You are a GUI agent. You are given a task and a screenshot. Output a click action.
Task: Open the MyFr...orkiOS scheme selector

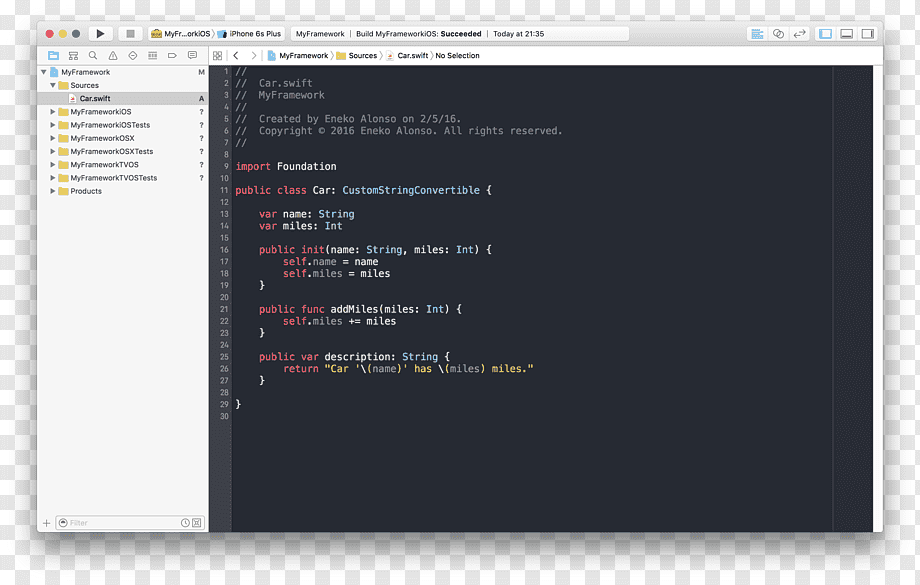click(x=181, y=34)
